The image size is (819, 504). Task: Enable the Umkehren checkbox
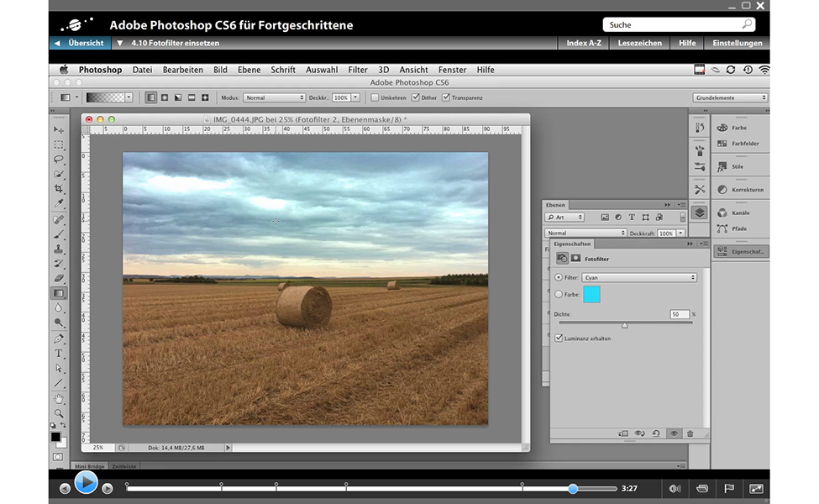[x=375, y=97]
